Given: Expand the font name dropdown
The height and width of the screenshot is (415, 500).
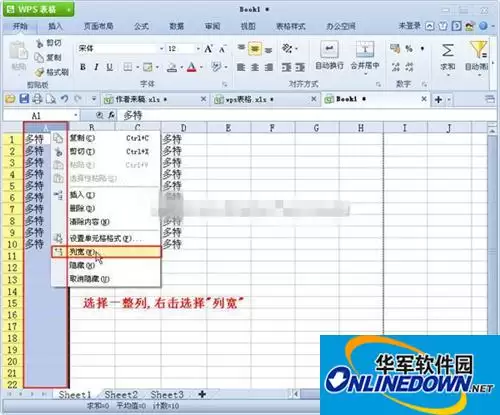Looking at the screenshot, I should [x=161, y=49].
